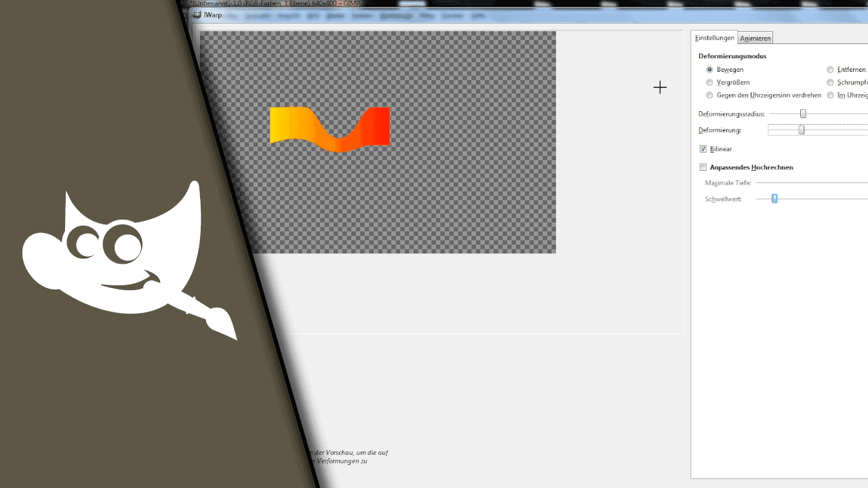The height and width of the screenshot is (488, 868).
Task: Choose the Vergrößern radio option
Action: click(x=709, y=83)
